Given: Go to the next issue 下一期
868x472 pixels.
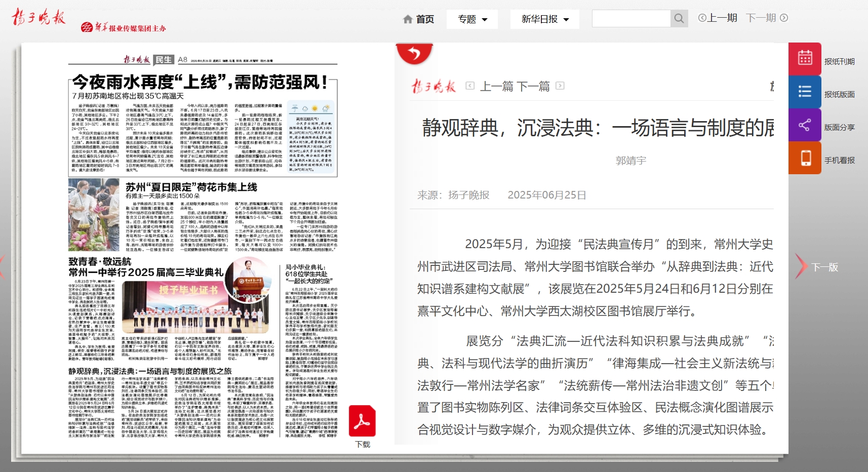Looking at the screenshot, I should tap(766, 18).
